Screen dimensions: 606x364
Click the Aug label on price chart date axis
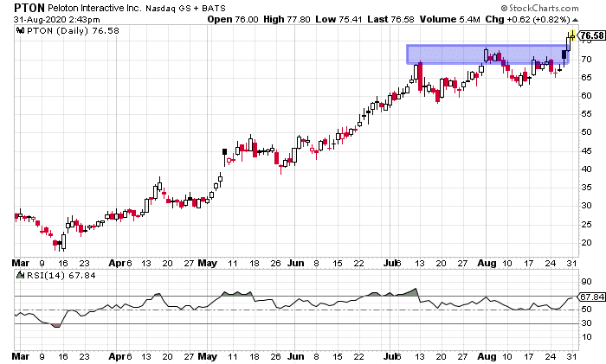click(x=487, y=263)
